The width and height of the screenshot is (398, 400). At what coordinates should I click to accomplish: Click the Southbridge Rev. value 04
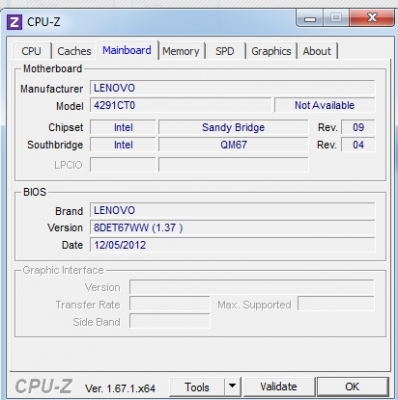point(358,145)
